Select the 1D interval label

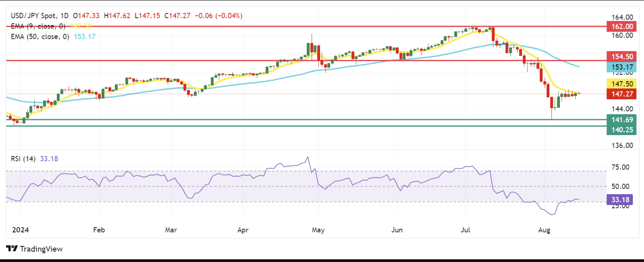[x=64, y=16]
